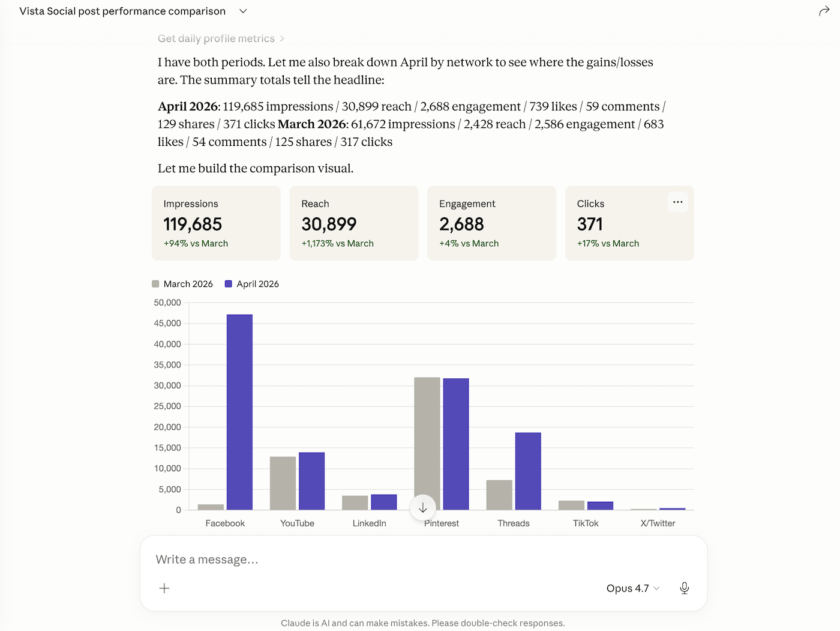This screenshot has width=840, height=631.
Task: Select the Reach 30,899 card
Action: point(354,223)
